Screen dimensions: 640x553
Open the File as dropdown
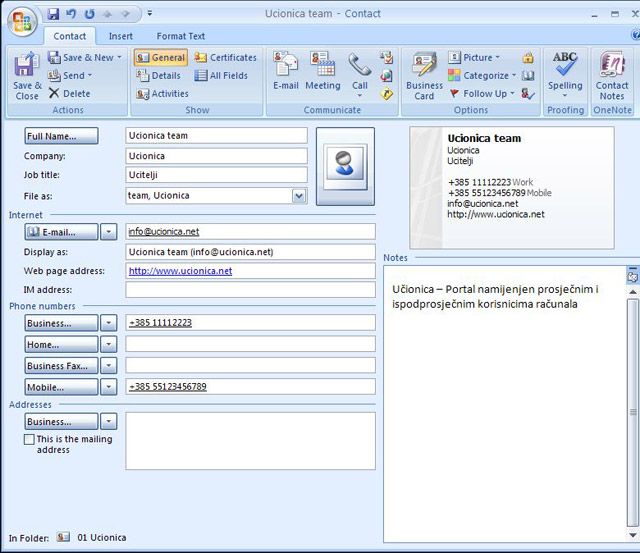pyautogui.click(x=299, y=196)
